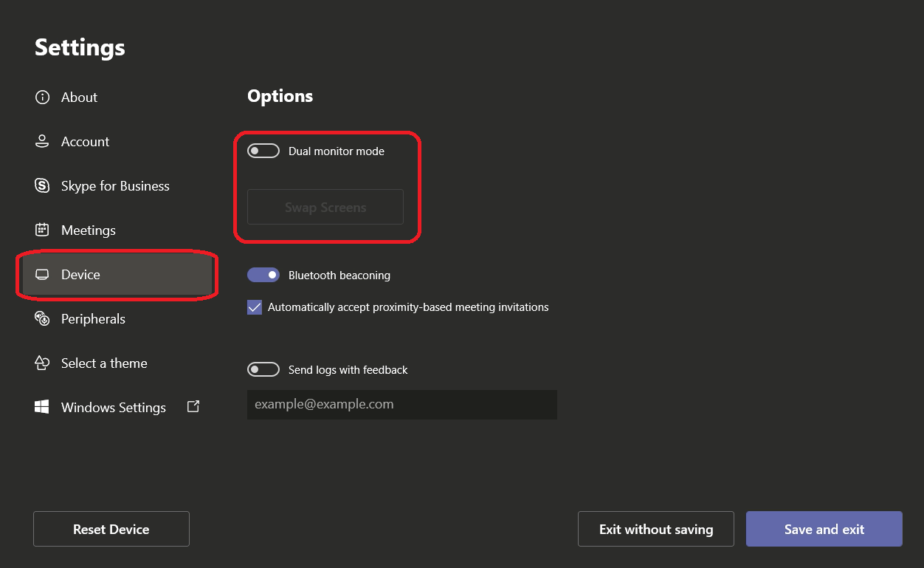Open Windows Settings external link icon
The height and width of the screenshot is (568, 924).
click(193, 406)
